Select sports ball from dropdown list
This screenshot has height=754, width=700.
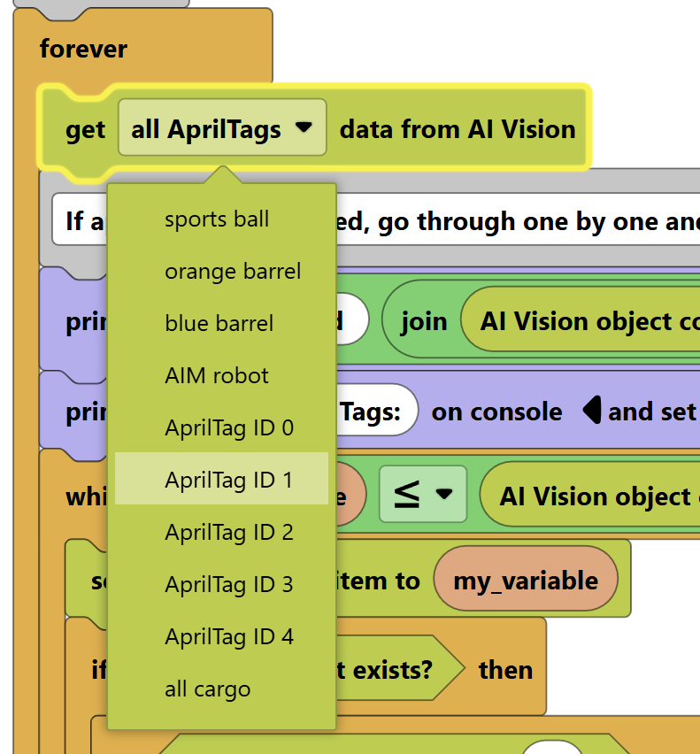click(217, 219)
